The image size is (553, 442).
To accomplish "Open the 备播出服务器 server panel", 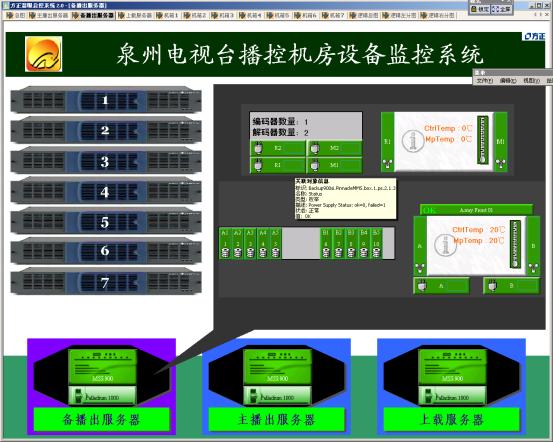I will click(102, 387).
